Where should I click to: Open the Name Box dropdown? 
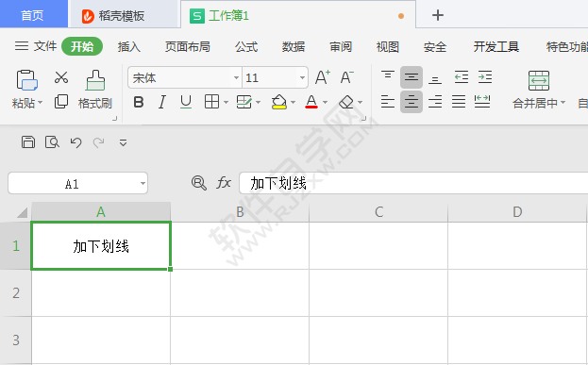143,183
